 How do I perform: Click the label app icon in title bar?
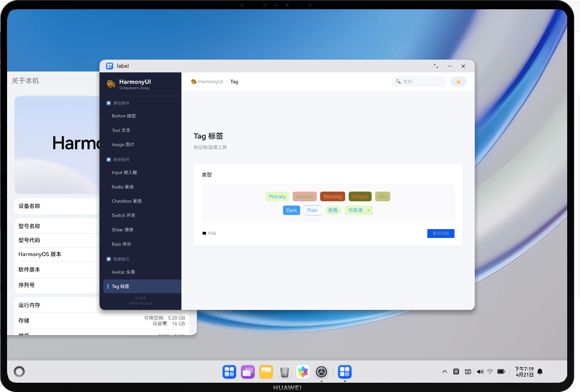coord(110,66)
